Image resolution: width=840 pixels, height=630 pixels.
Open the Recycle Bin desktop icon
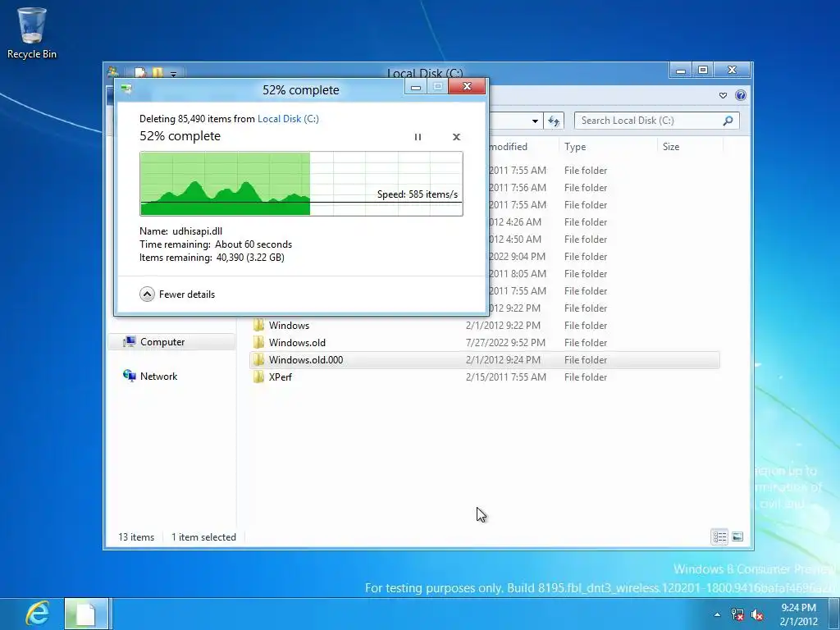click(32, 33)
